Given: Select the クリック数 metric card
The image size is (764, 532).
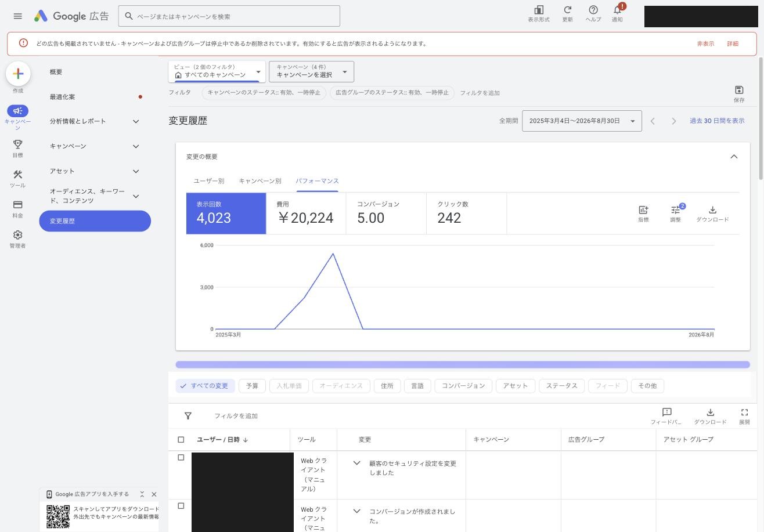Looking at the screenshot, I should 466,213.
